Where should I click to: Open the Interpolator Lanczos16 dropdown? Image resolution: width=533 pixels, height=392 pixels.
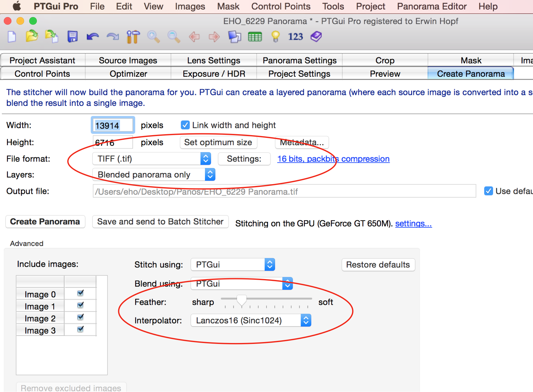click(x=251, y=320)
